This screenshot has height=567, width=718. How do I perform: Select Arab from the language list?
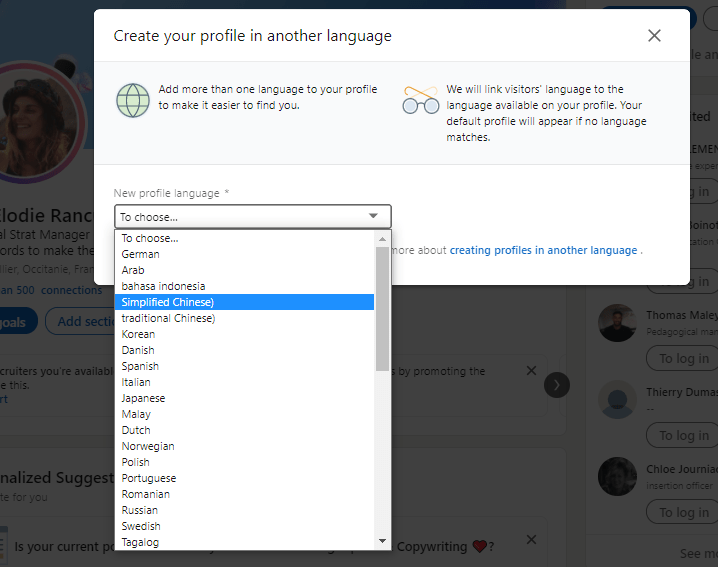245,270
